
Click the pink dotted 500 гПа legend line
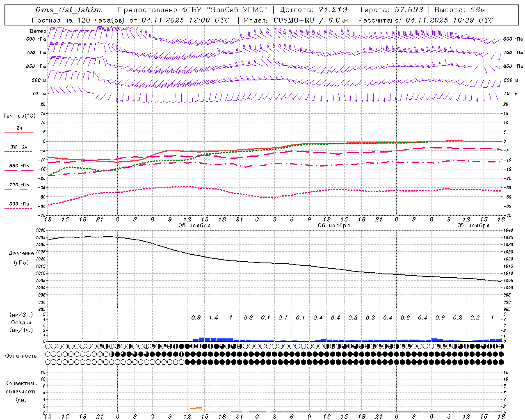point(19,209)
